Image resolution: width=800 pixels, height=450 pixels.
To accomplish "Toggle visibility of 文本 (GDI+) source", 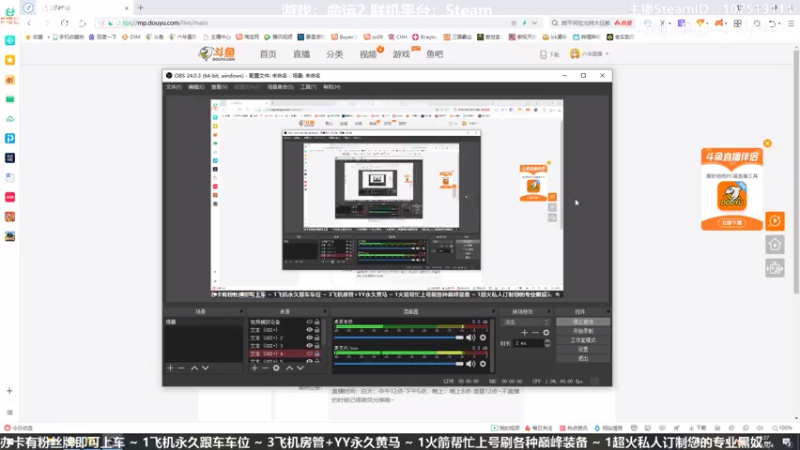I will point(309,330).
